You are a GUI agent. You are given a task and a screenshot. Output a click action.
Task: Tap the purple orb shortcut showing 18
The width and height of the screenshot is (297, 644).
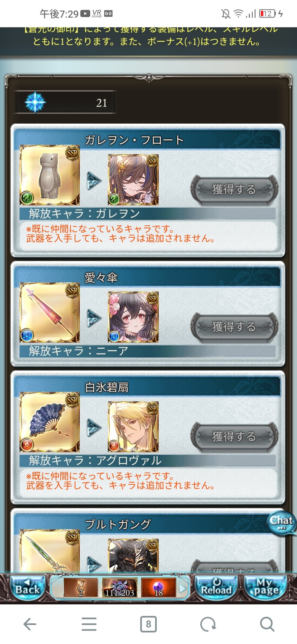[x=159, y=588]
